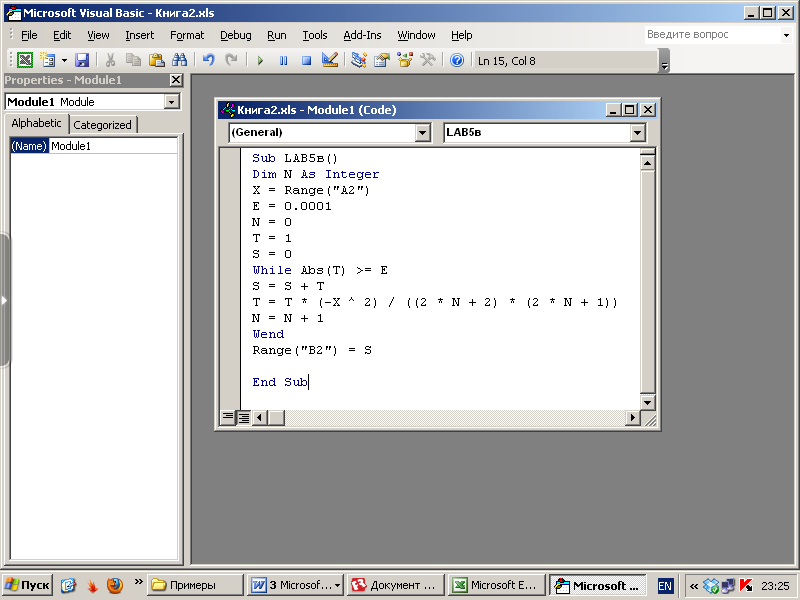Click the Paste clipboard icon
800x600 pixels.
coord(156,60)
